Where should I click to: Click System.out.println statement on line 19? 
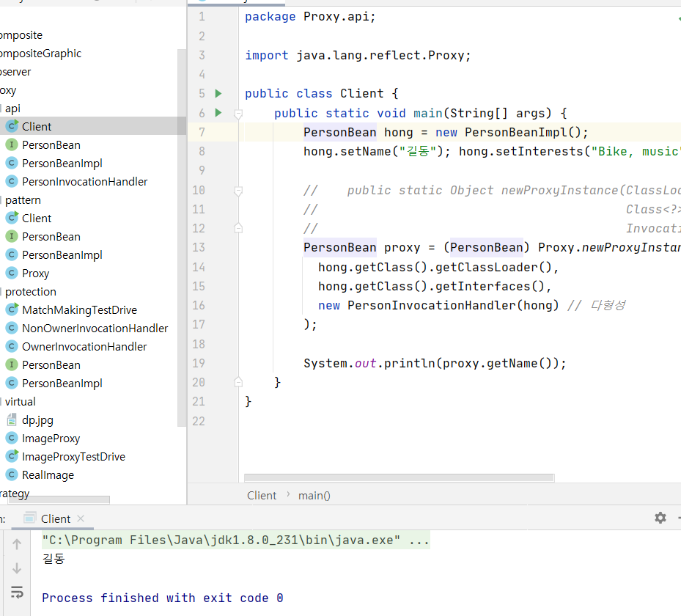(x=435, y=363)
